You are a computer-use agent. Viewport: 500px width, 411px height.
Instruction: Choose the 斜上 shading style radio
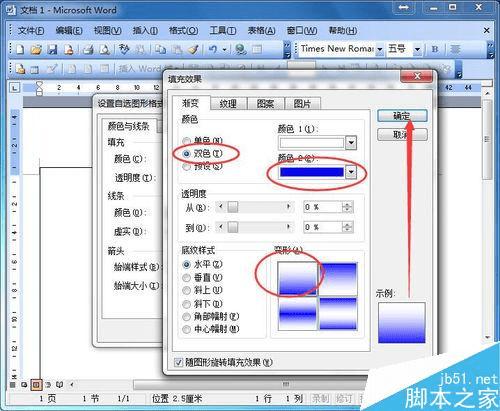tap(187, 291)
